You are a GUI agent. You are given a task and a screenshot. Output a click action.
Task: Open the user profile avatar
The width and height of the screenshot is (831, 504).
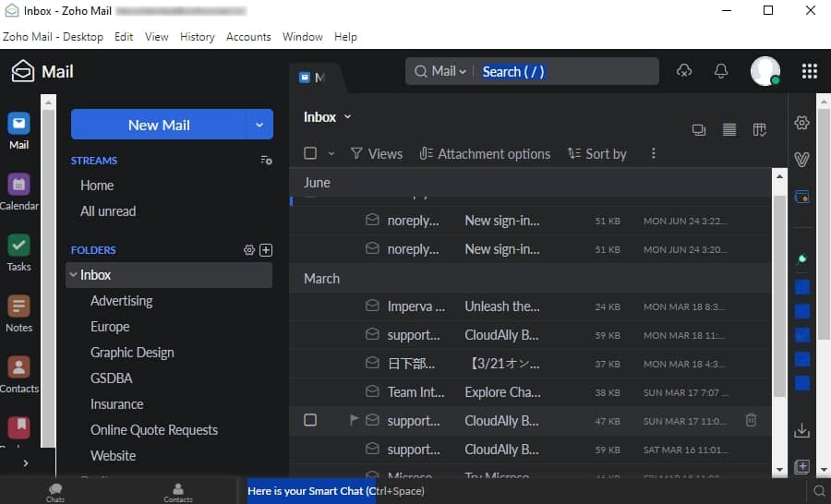tap(765, 71)
